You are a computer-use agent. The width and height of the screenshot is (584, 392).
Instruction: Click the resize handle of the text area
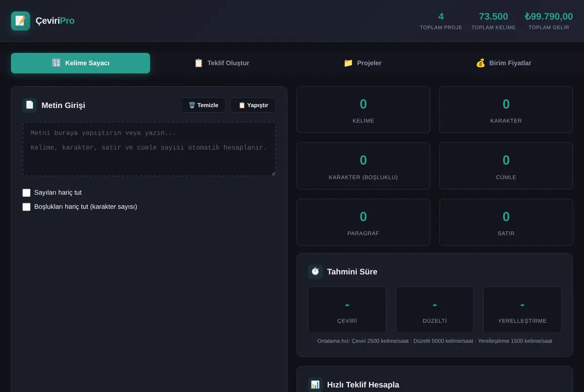(x=273, y=173)
